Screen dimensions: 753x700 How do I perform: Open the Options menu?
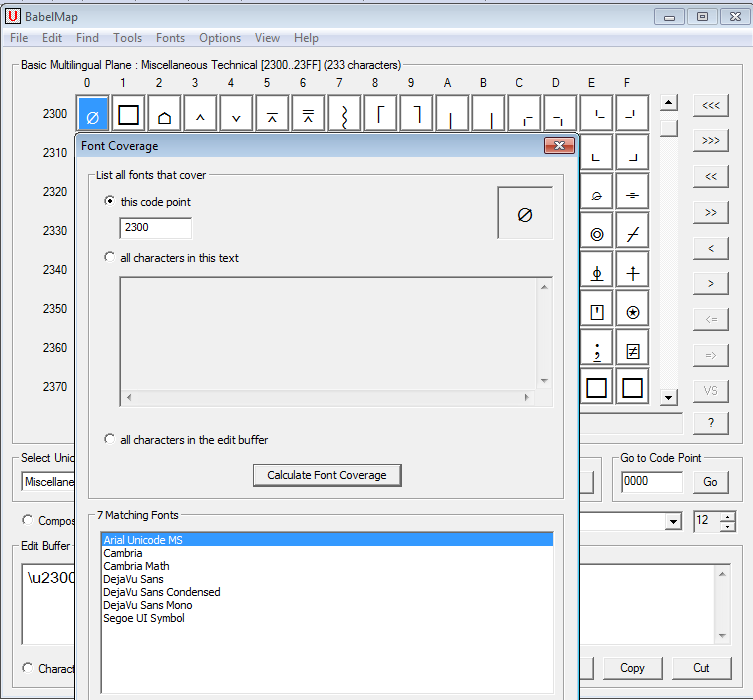click(220, 38)
